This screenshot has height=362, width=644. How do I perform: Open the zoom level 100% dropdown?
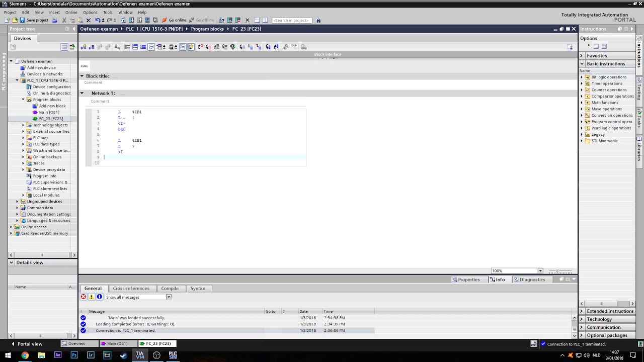point(540,271)
